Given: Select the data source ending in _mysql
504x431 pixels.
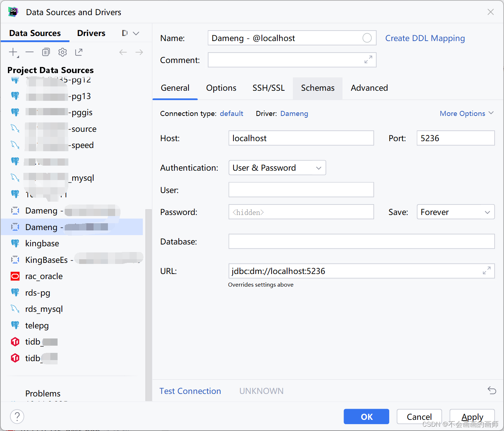Looking at the screenshot, I should pos(72,178).
